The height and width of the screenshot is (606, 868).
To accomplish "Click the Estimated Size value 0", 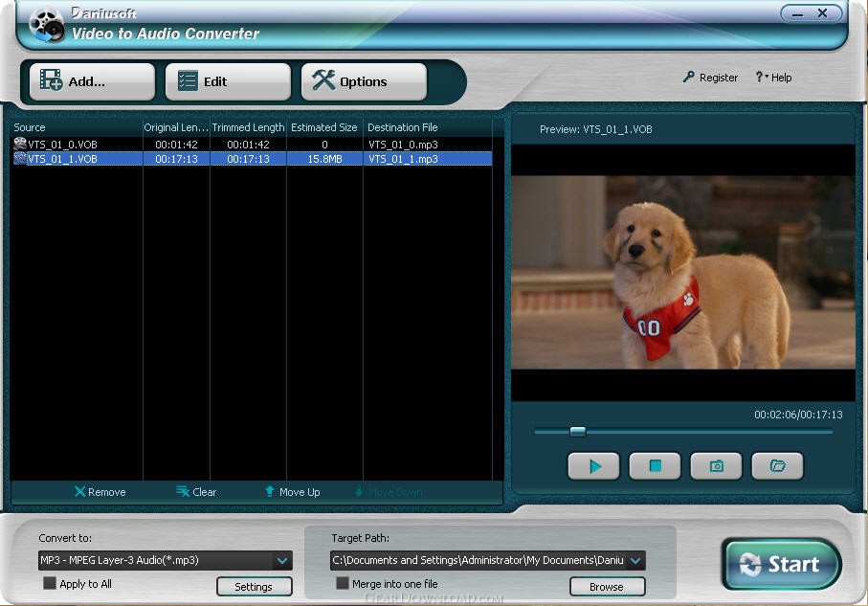I will pos(325,145).
